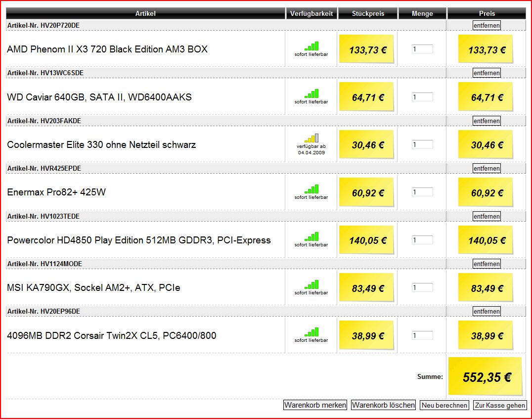Viewport: 532px width, 419px height.
Task: Click WD Caviar 640GB product name
Action: [x=99, y=97]
